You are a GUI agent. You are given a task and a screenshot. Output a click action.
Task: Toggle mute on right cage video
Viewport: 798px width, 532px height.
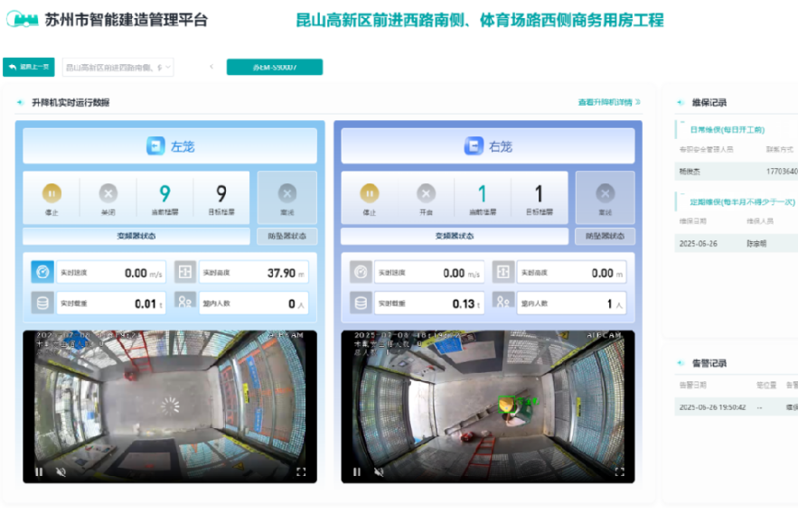point(380,471)
